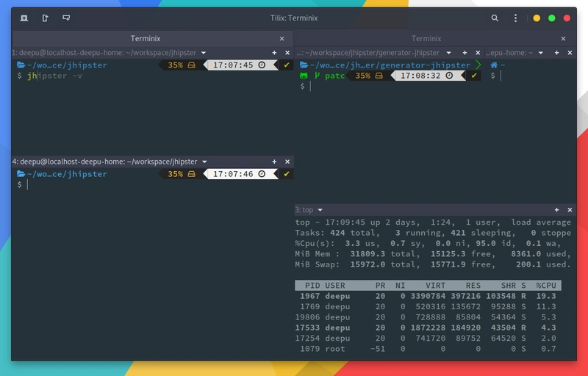Click the folder icon in terminal 1 prompt
The image size is (588, 376).
(x=21, y=65)
